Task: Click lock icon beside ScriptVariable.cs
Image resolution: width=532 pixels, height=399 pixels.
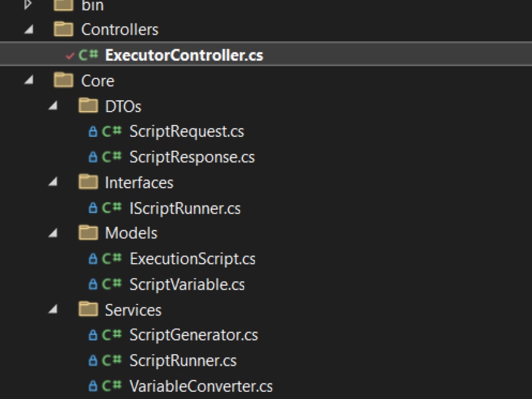Action: click(93, 284)
